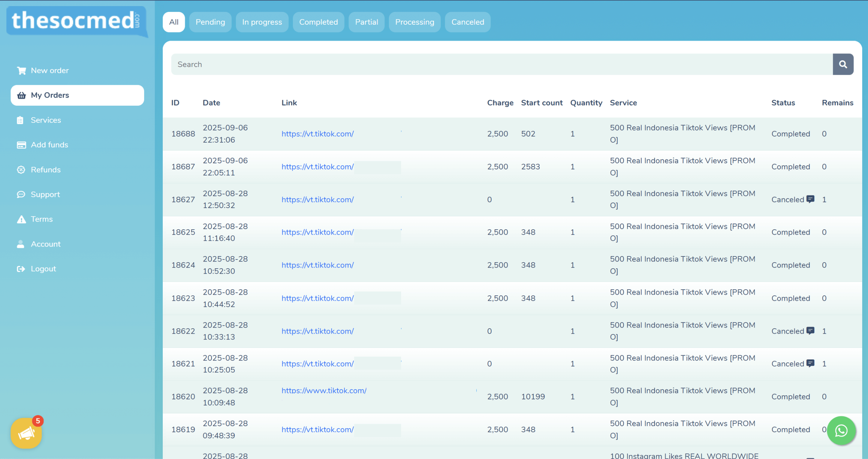Screen dimensions: 868x459
Task: Go to New order in the sidebar
Action: 50,70
